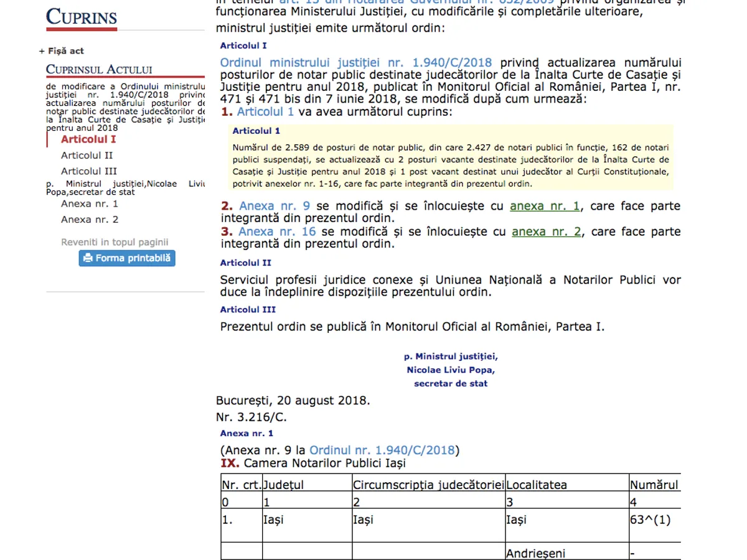Open the blue Anexa nr. 16 link
This screenshot has height=560, width=747.
coord(277,232)
